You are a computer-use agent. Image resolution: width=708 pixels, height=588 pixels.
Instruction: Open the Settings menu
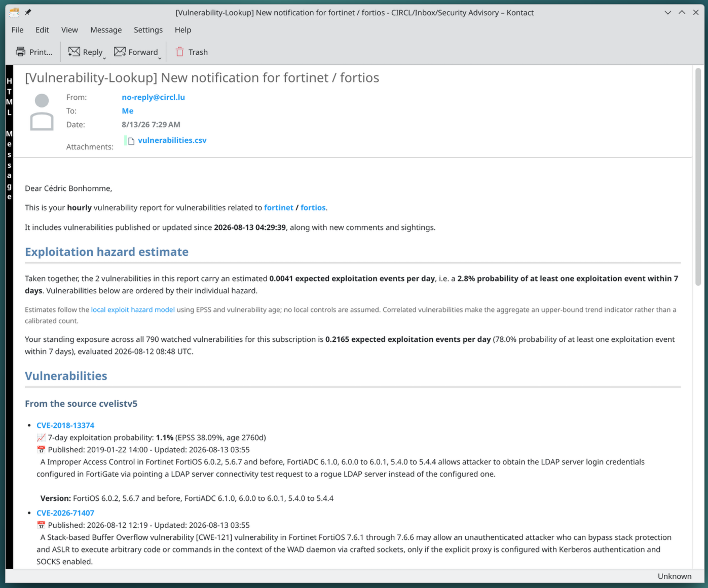tap(148, 30)
